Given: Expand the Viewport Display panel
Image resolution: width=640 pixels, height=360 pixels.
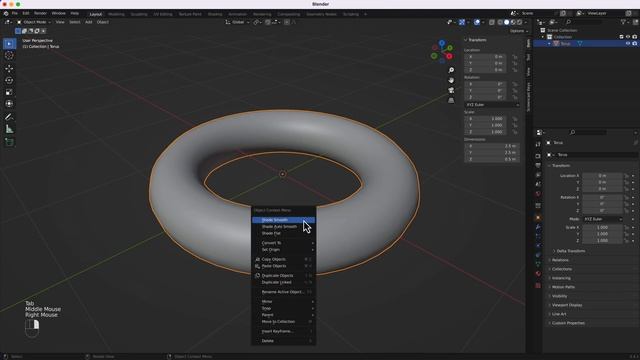Looking at the screenshot, I should 567,305.
